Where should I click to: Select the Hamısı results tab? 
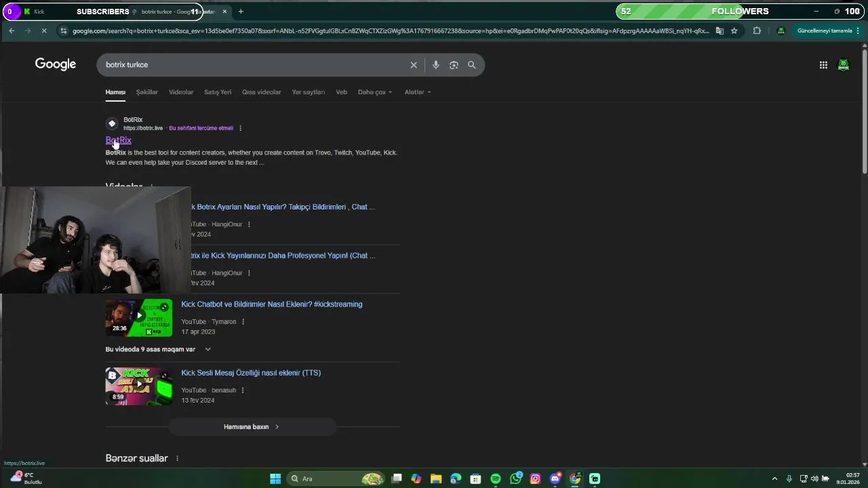coord(115,92)
